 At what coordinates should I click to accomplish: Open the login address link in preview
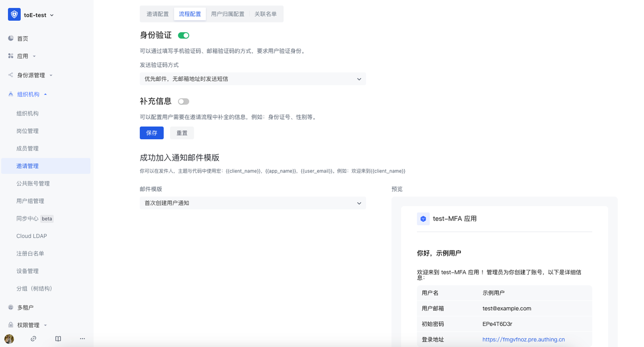pyautogui.click(x=523, y=339)
